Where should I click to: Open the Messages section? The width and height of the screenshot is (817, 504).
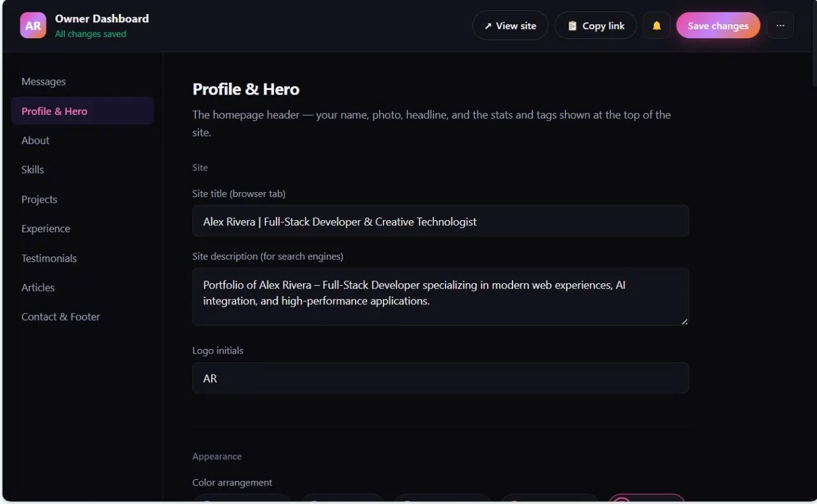point(82,82)
